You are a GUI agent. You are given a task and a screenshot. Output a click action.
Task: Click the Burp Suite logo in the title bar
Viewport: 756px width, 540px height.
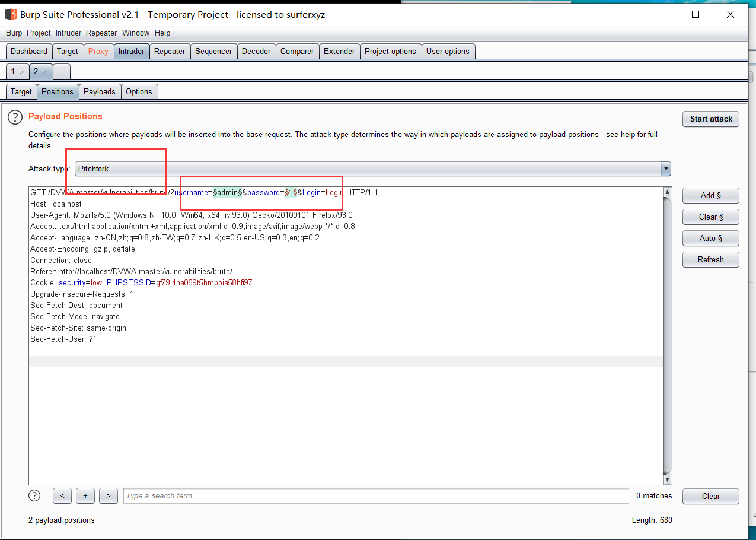point(11,14)
